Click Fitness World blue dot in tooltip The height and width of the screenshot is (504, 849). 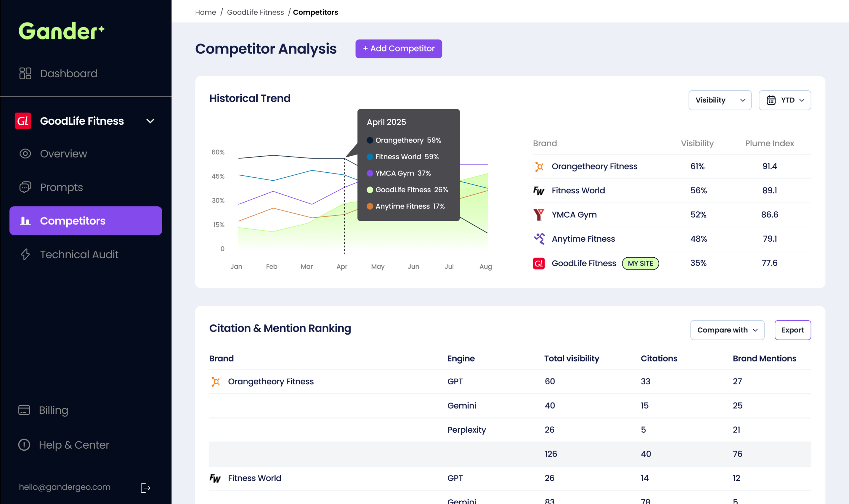[370, 157]
